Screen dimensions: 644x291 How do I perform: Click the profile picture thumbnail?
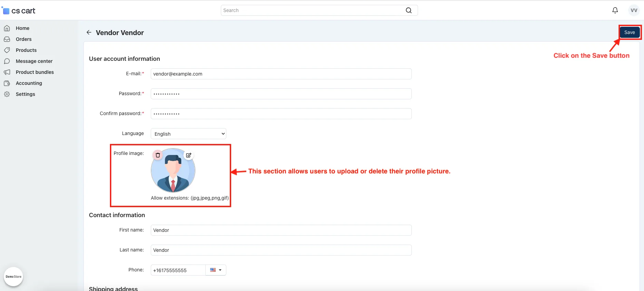pos(173,170)
